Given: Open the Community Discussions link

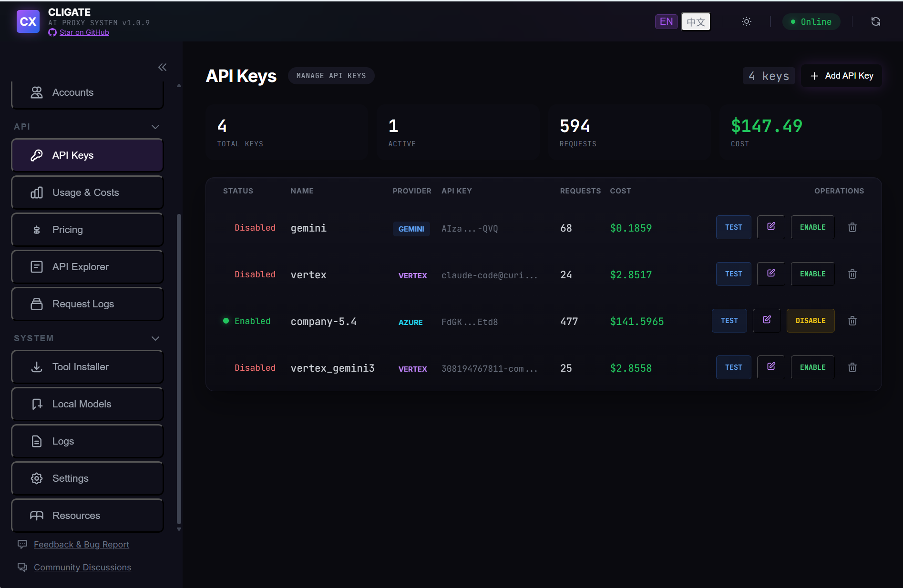Looking at the screenshot, I should (x=82, y=567).
